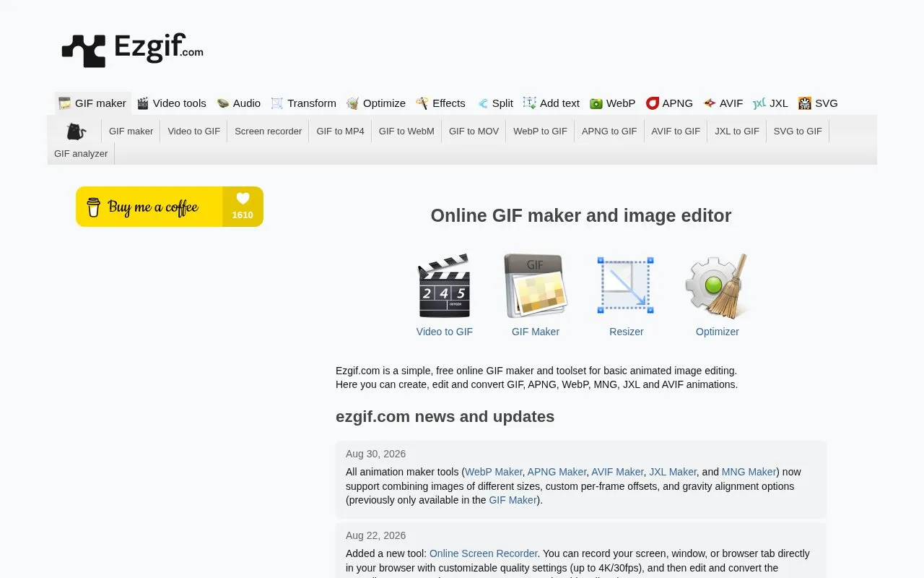Click the black cat home icon

(x=76, y=131)
